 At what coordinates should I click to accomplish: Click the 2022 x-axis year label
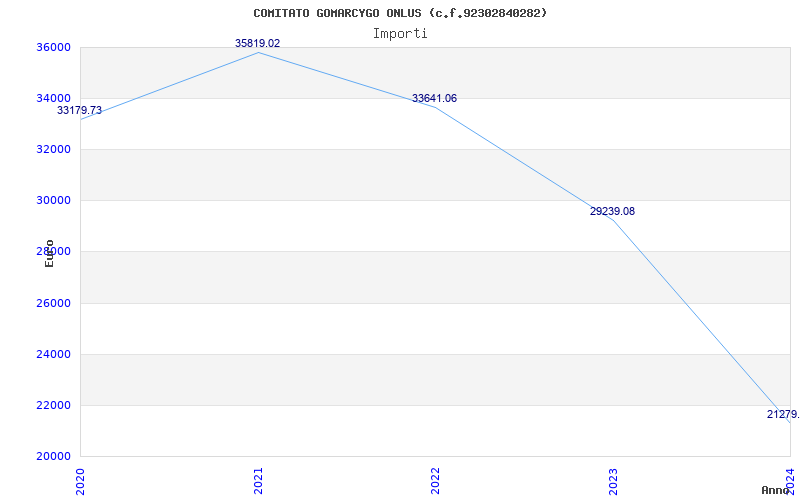435,481
